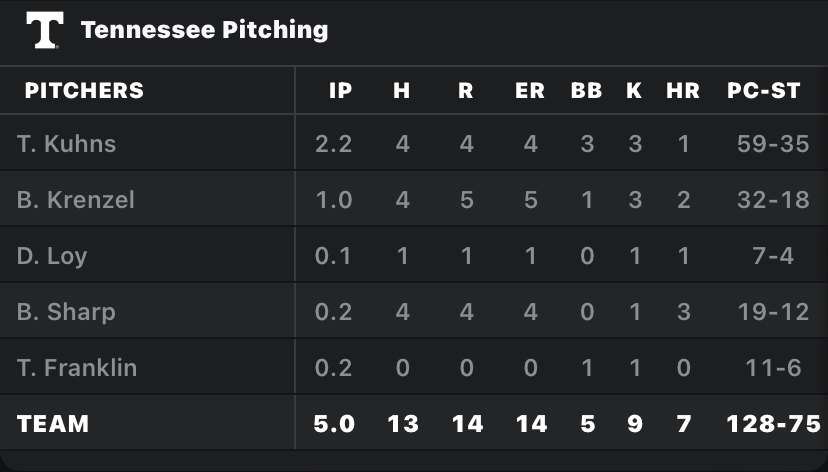This screenshot has width=828, height=472.
Task: Select the PC-ST column header
Action: coord(764,90)
